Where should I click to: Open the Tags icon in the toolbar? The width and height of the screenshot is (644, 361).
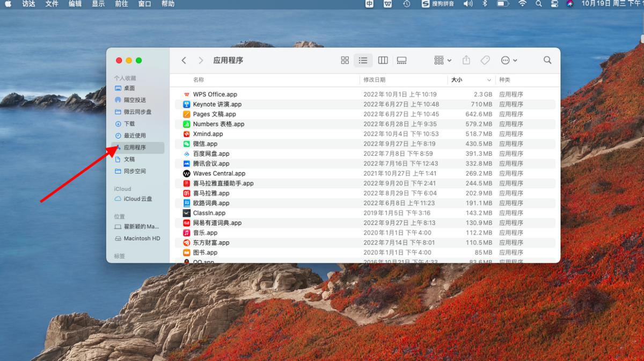pyautogui.click(x=485, y=60)
